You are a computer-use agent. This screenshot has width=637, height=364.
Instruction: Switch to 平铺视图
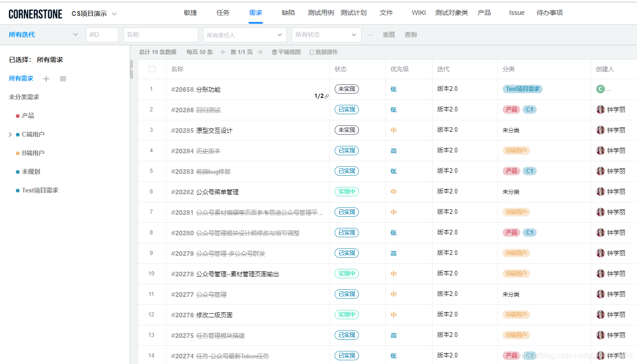click(286, 52)
